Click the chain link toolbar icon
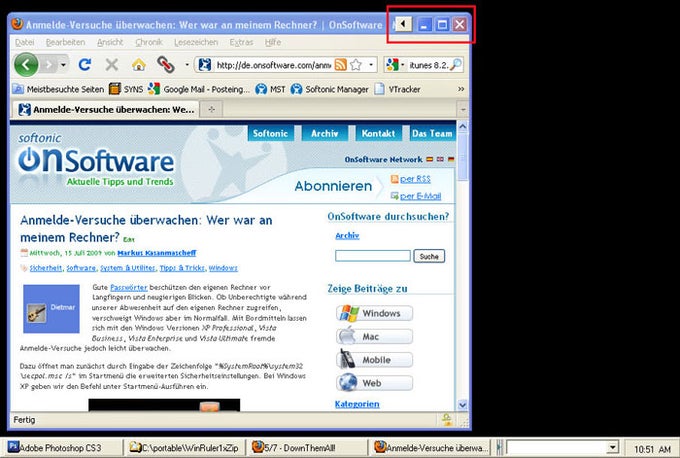Screen dimensions: 680x458 [x=165, y=65]
